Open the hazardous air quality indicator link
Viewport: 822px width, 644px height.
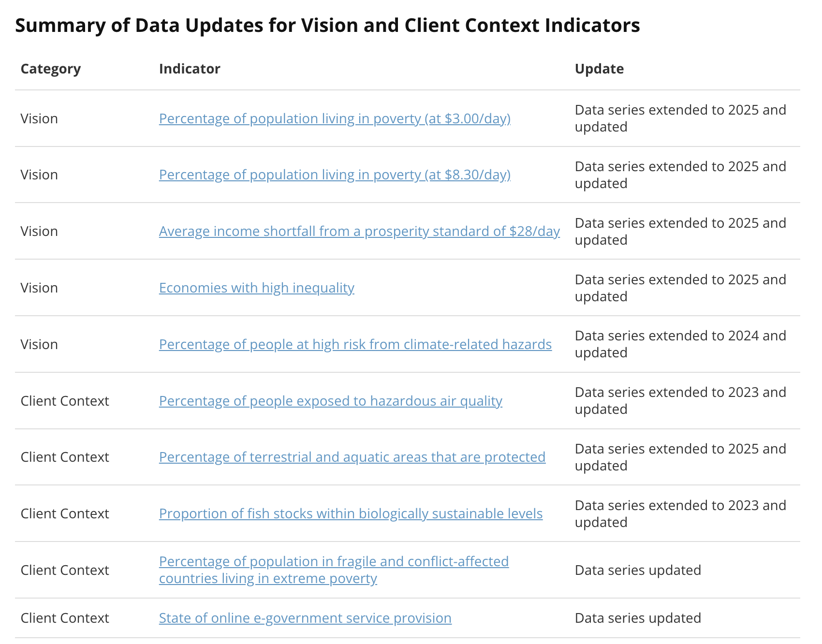330,401
